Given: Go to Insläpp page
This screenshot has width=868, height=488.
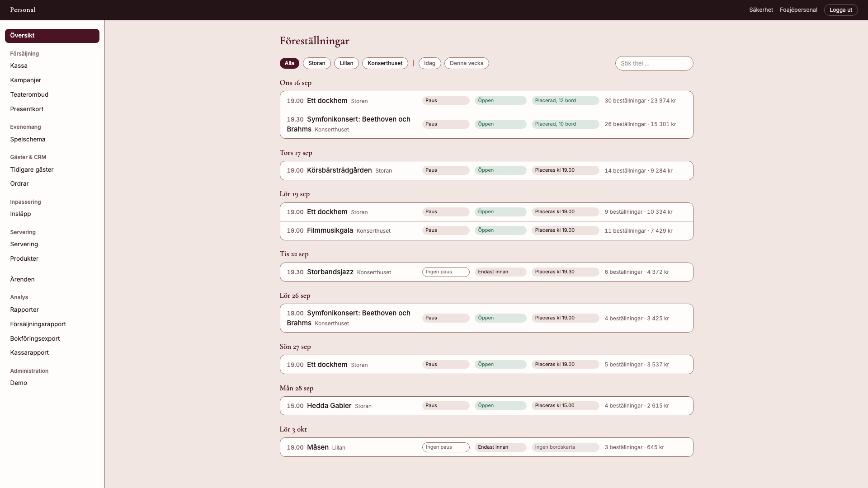Looking at the screenshot, I should point(52,214).
